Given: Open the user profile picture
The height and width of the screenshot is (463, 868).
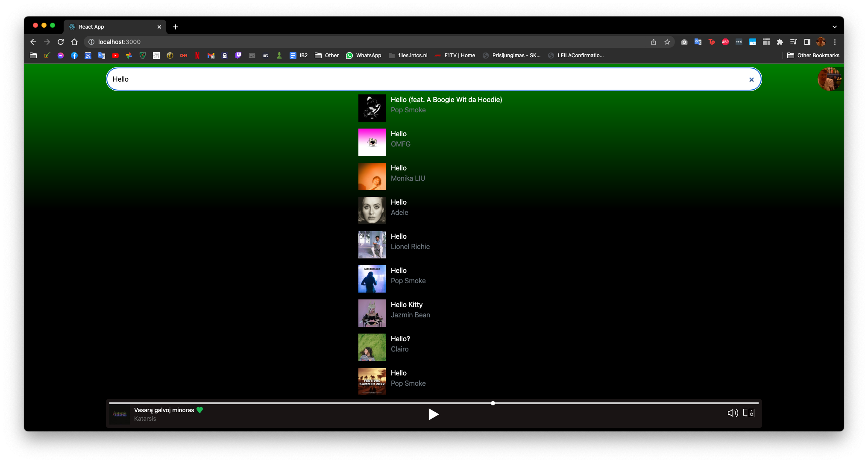Looking at the screenshot, I should point(830,79).
